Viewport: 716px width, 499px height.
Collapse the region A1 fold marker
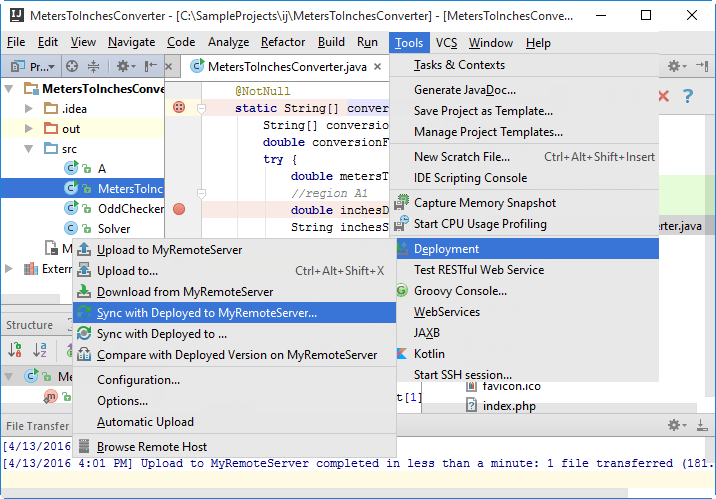click(x=201, y=194)
